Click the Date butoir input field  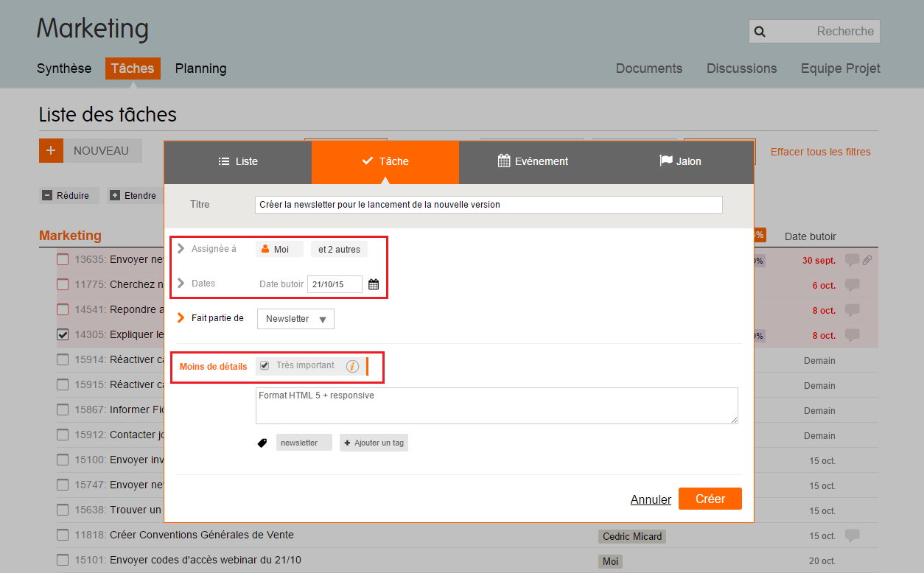point(335,284)
